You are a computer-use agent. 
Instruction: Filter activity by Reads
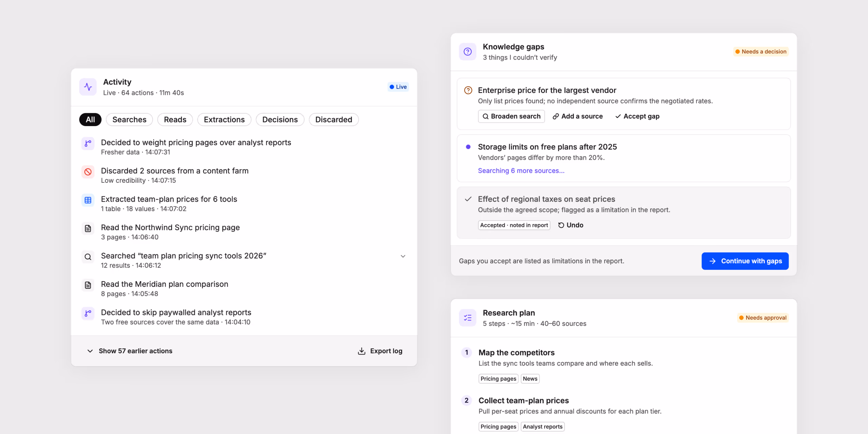click(175, 120)
